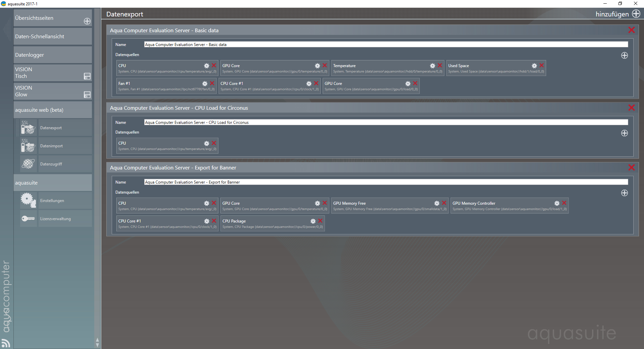The height and width of the screenshot is (349, 644).
Task: Remove the Fan #1 source
Action: pos(212,83)
